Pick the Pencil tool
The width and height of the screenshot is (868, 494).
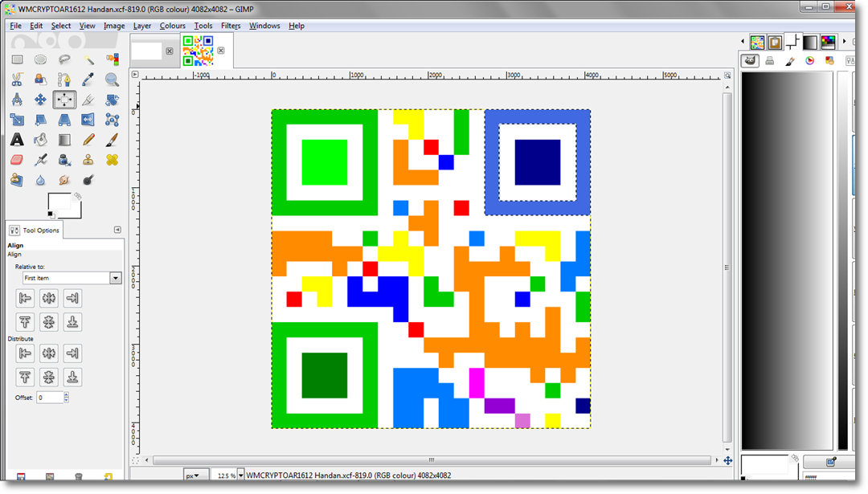(88, 140)
